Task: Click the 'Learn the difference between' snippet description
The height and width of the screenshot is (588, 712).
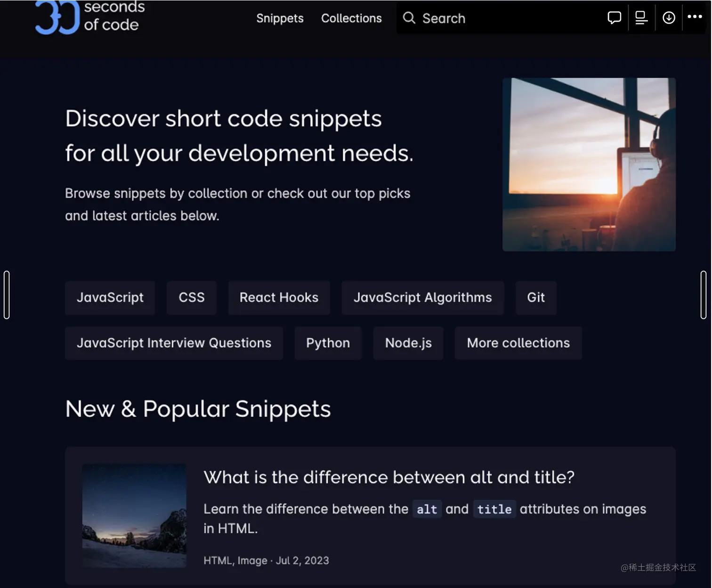Action: 425,519
